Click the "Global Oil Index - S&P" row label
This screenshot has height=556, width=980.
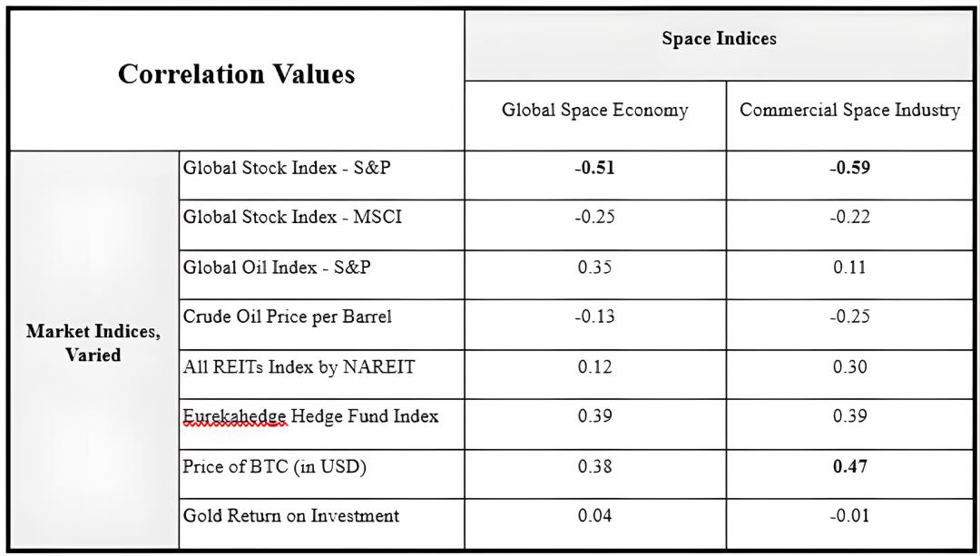(x=277, y=268)
